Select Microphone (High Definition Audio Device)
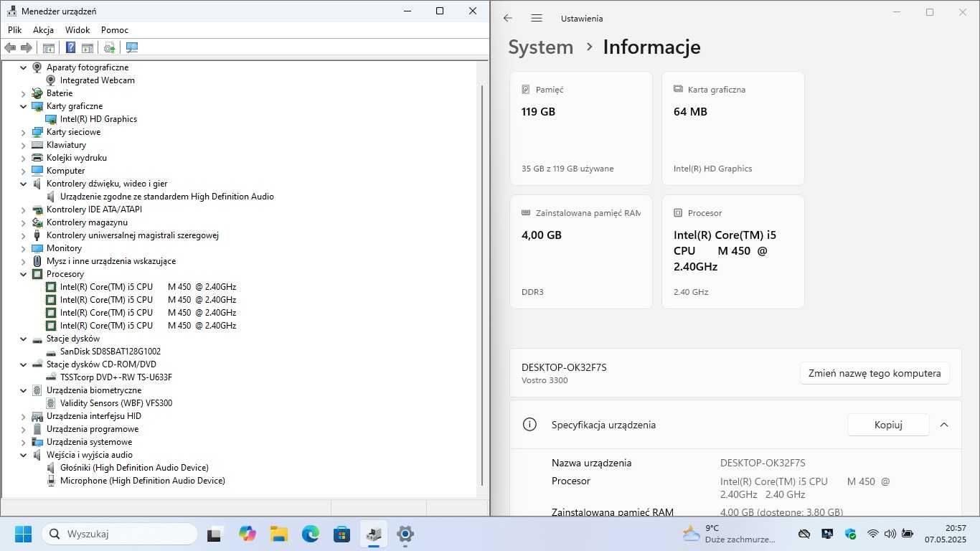 [x=142, y=481]
